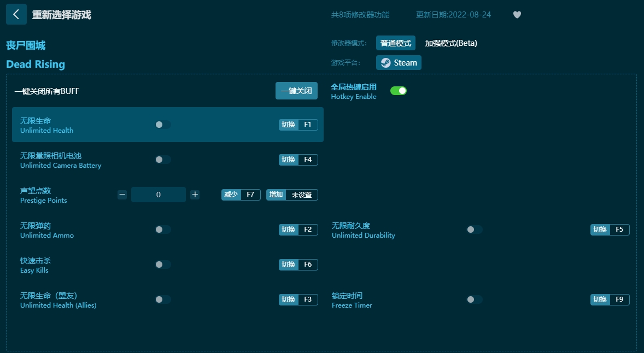The height and width of the screenshot is (353, 644).
Task: Click the Steam platform button
Action: tap(399, 62)
